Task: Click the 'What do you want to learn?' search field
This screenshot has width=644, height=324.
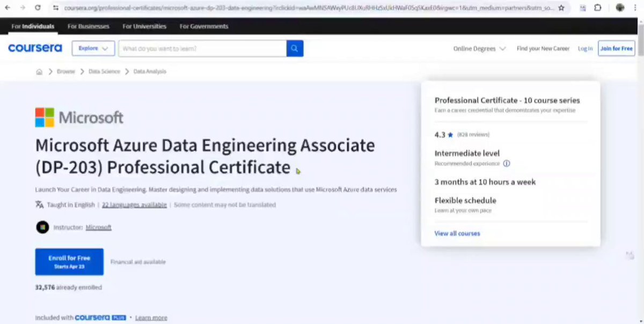Action: click(x=202, y=48)
